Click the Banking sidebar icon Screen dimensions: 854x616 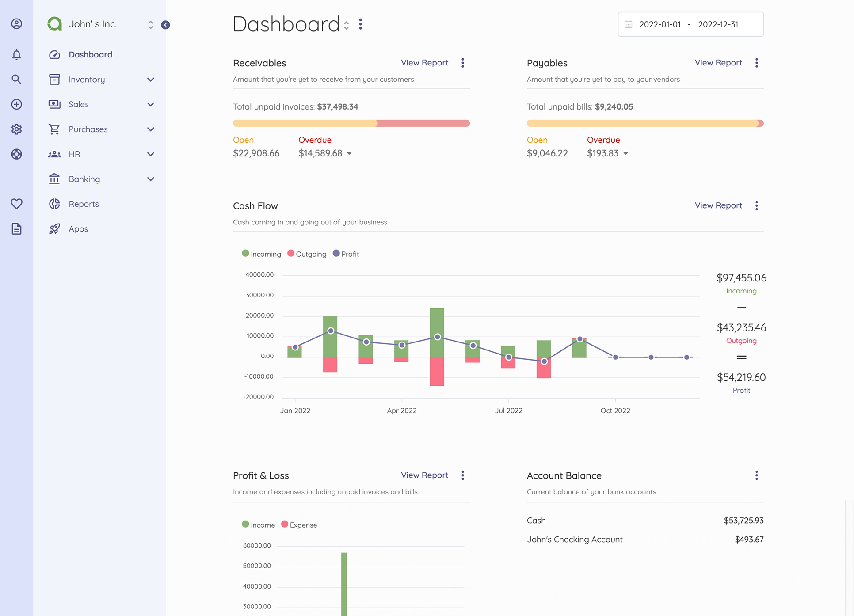54,179
